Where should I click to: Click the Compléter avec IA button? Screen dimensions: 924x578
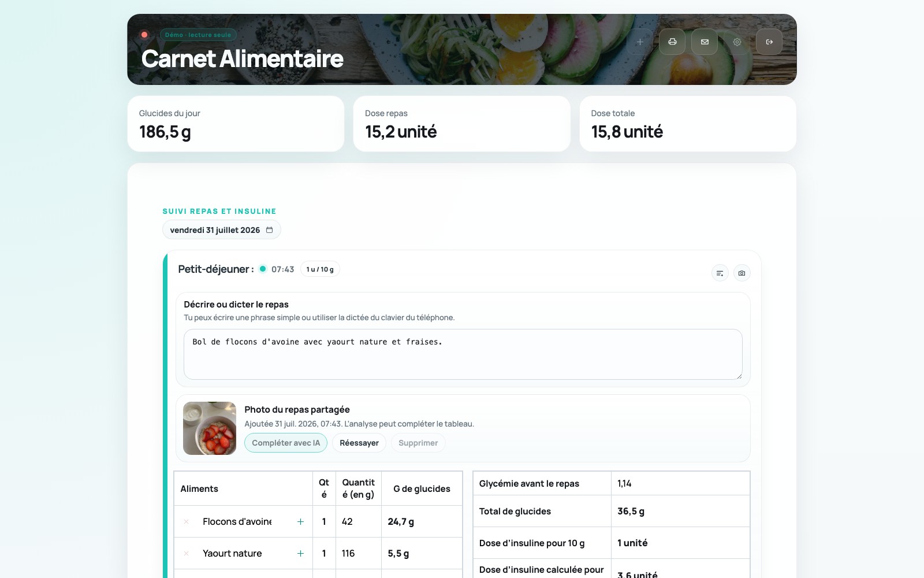pyautogui.click(x=286, y=443)
